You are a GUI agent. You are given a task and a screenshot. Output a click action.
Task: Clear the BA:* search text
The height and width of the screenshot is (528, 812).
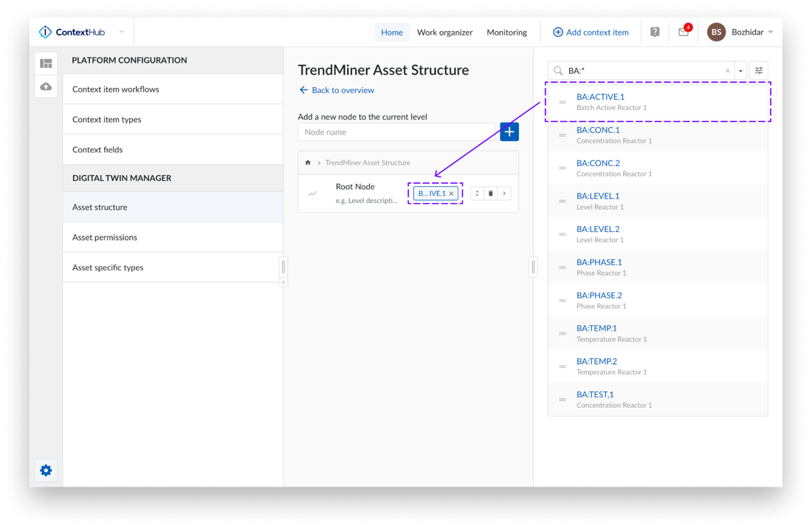pyautogui.click(x=727, y=71)
